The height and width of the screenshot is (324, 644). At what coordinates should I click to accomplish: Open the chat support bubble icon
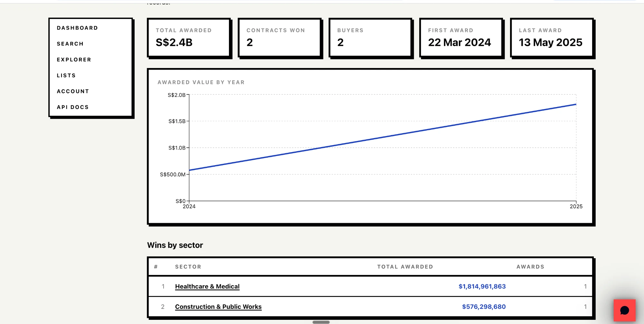pos(624,310)
